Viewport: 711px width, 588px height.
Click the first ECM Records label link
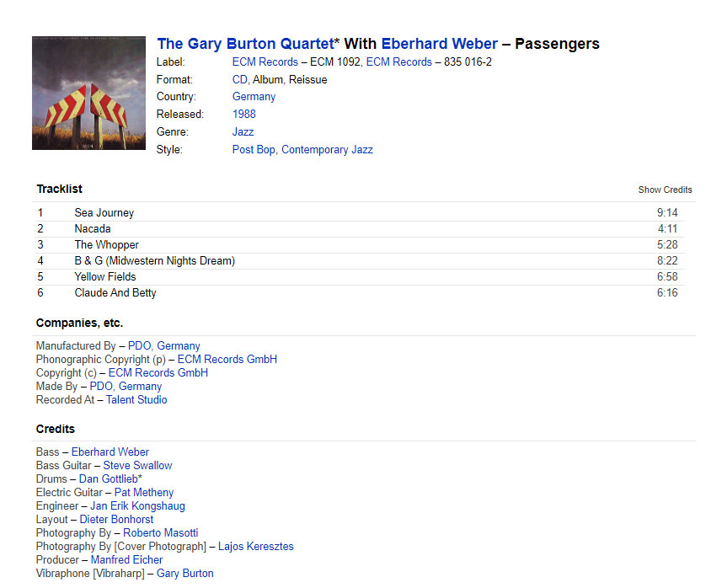click(265, 62)
